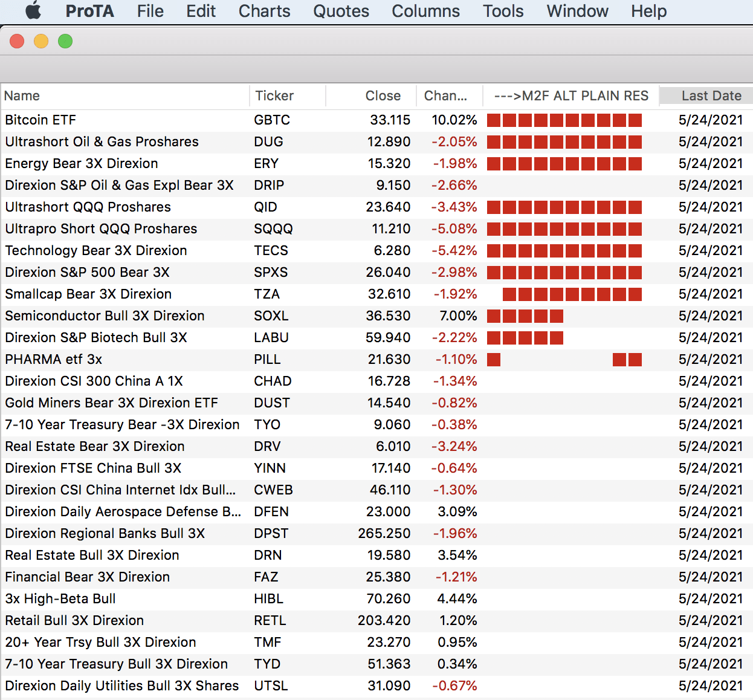Viewport: 753px width, 700px height.
Task: Click the green zoom window button
Action: click(x=65, y=41)
